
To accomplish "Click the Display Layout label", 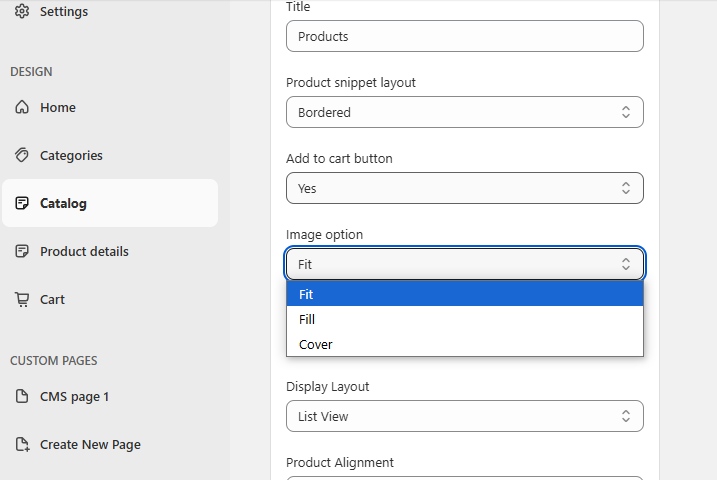I will coord(327,387).
